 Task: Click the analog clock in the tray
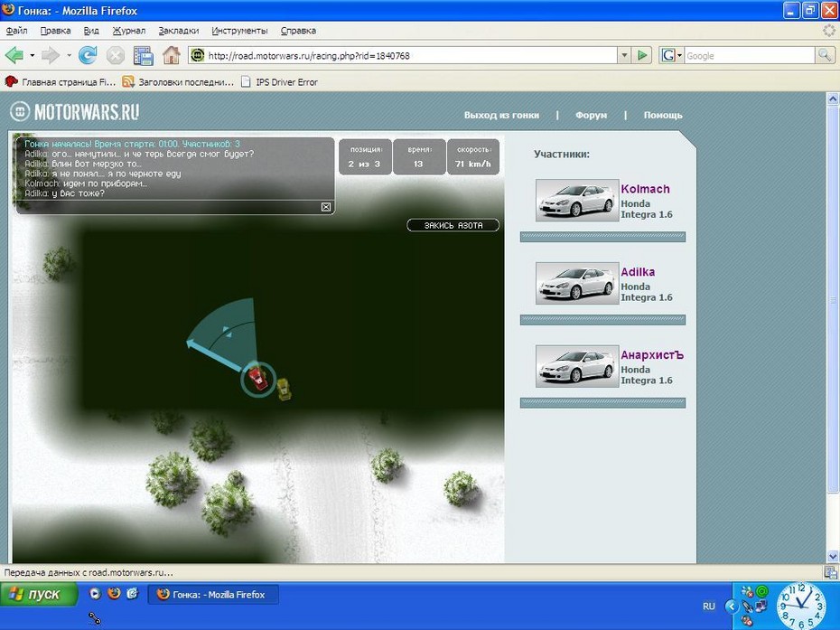point(801,606)
